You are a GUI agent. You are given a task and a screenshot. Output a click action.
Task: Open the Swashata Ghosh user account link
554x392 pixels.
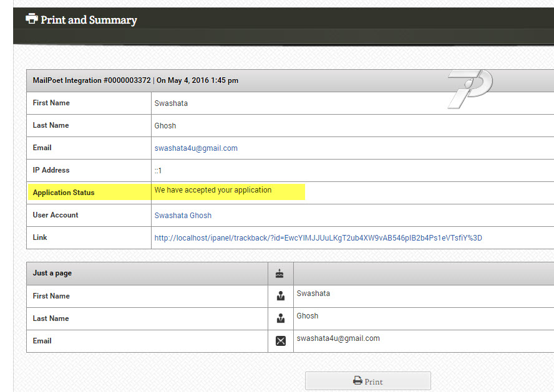(x=183, y=216)
